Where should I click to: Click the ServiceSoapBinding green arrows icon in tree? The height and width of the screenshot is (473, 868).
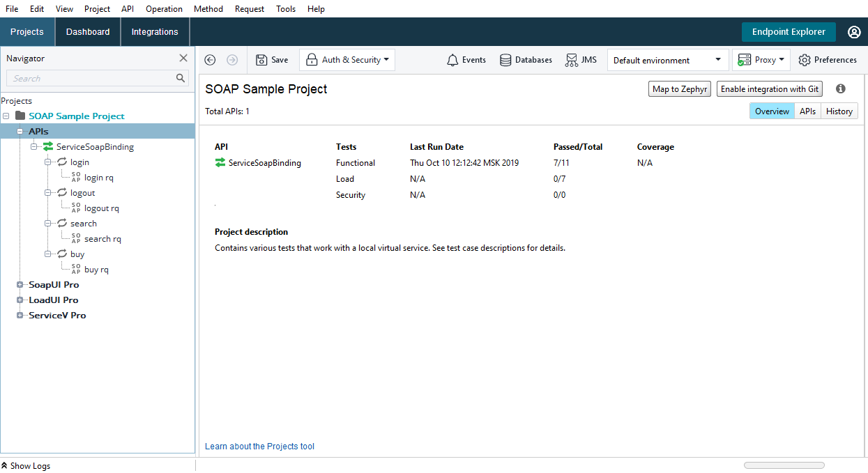coord(48,147)
